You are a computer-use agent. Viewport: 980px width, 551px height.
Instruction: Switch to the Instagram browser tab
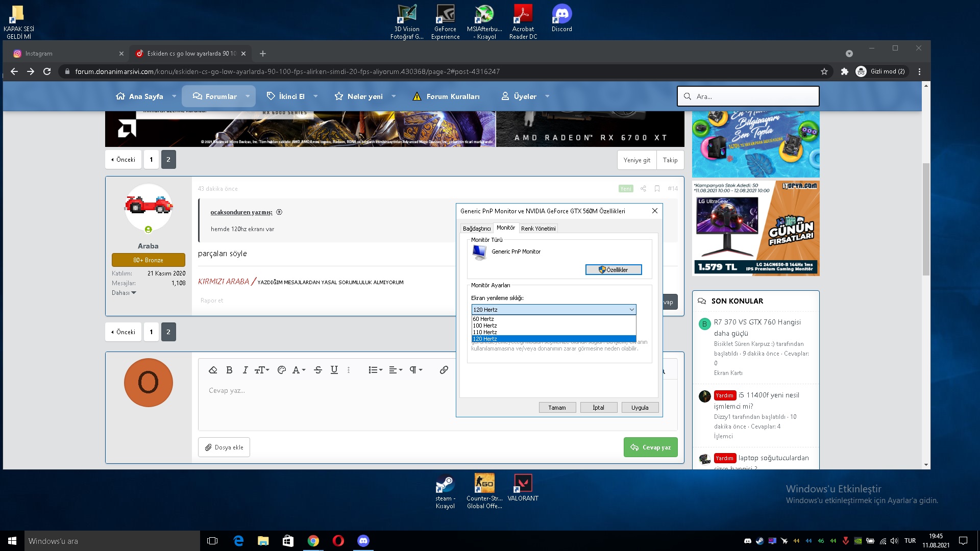coord(67,54)
